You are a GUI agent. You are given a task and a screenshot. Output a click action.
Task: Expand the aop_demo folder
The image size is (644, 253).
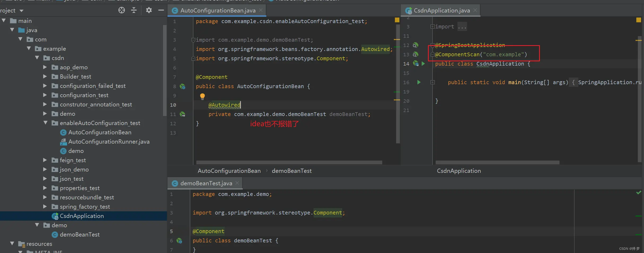pyautogui.click(x=45, y=67)
